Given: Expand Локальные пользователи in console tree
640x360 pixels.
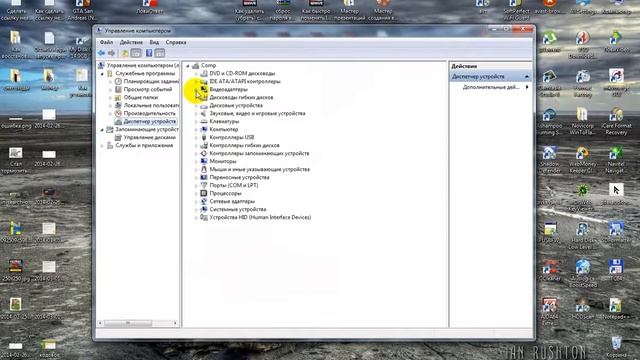Looking at the screenshot, I should point(110,105).
